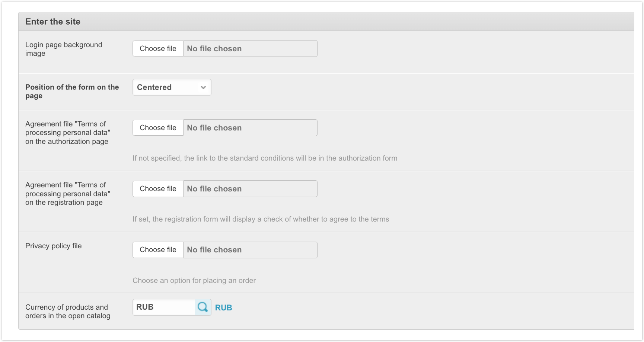Screen dimensions: 644x342
Task: Open the currency lookup magnifier icon
Action: coord(203,307)
